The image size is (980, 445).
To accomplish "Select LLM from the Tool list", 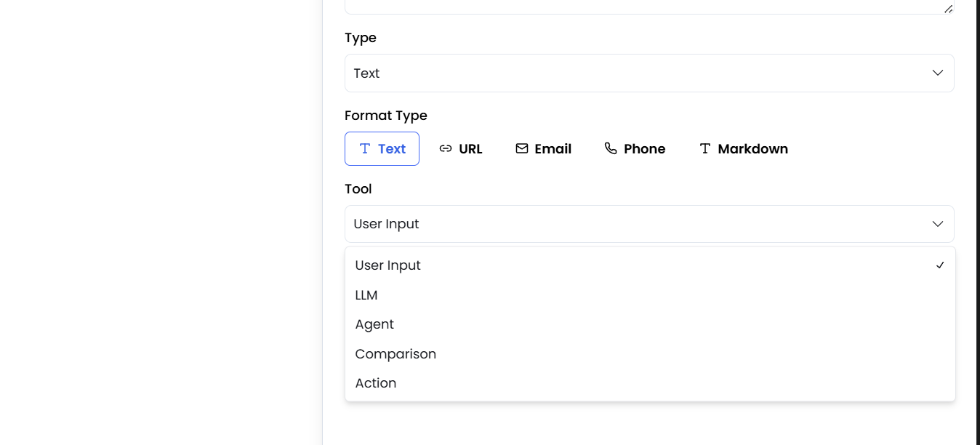I will point(366,294).
